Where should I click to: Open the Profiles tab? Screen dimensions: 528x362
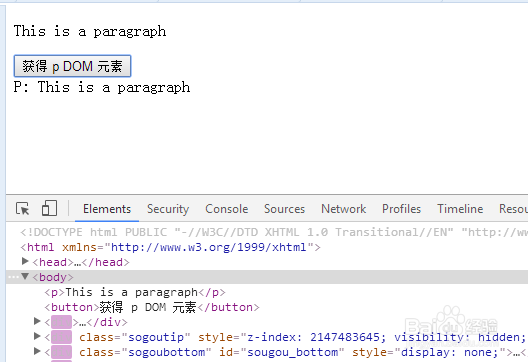point(401,209)
